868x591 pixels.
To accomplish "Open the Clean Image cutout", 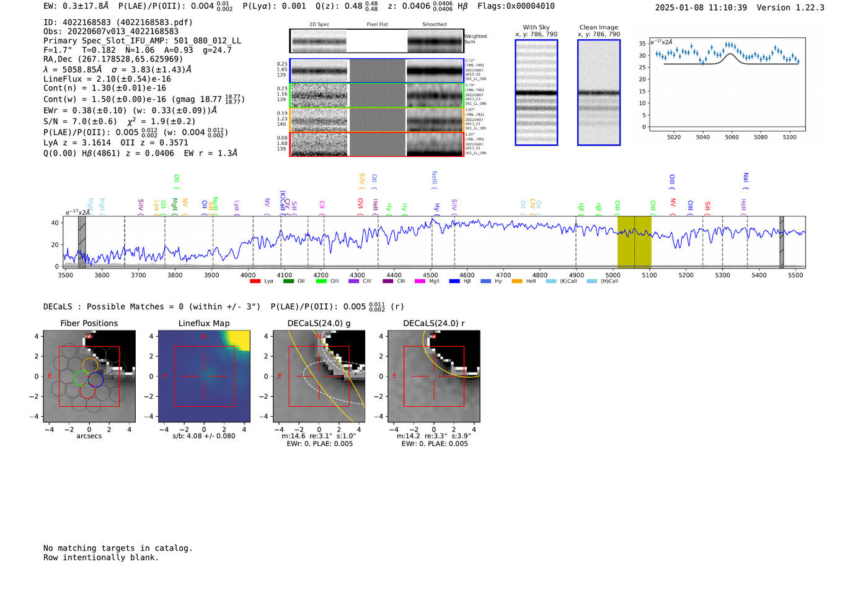I will click(599, 92).
